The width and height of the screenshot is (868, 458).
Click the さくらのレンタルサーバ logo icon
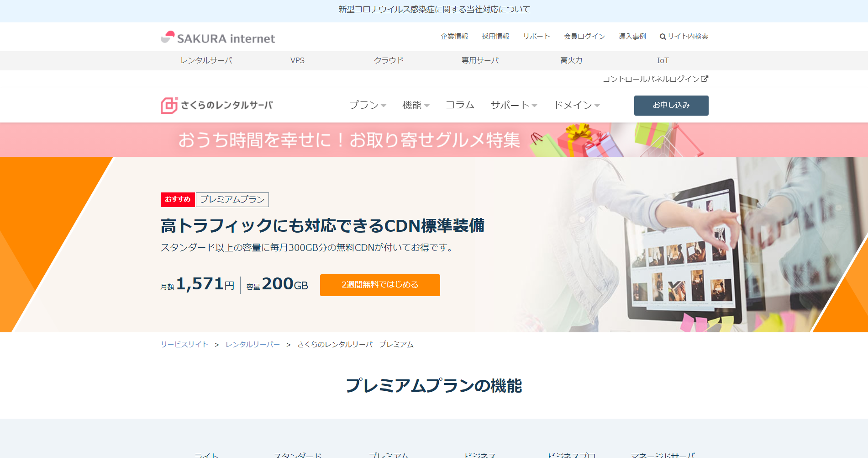[x=169, y=105]
